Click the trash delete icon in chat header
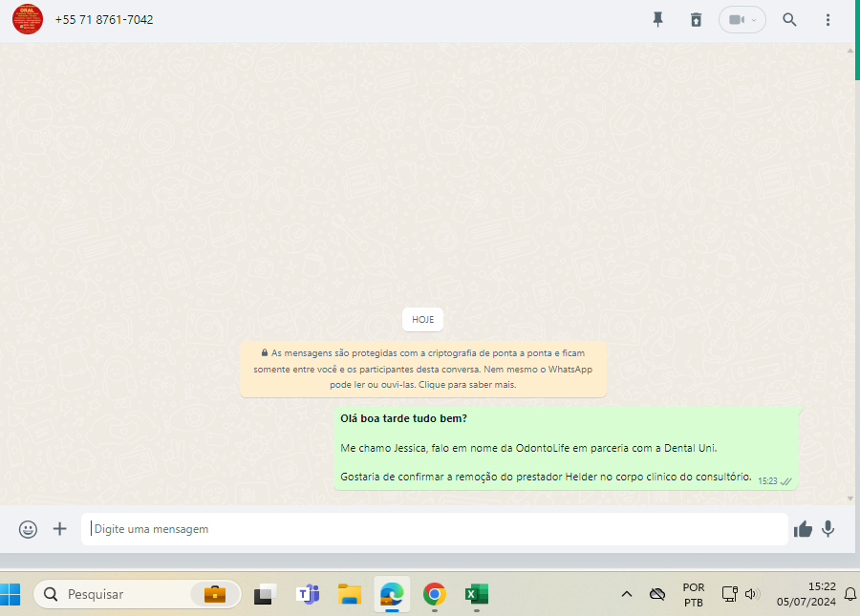This screenshot has width=860, height=616. tap(696, 20)
